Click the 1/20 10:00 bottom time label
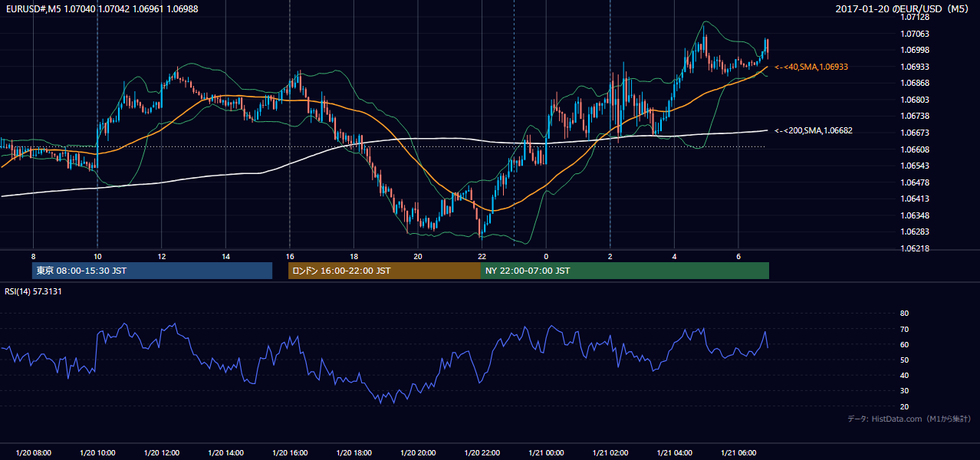980x460 pixels. coord(97,453)
